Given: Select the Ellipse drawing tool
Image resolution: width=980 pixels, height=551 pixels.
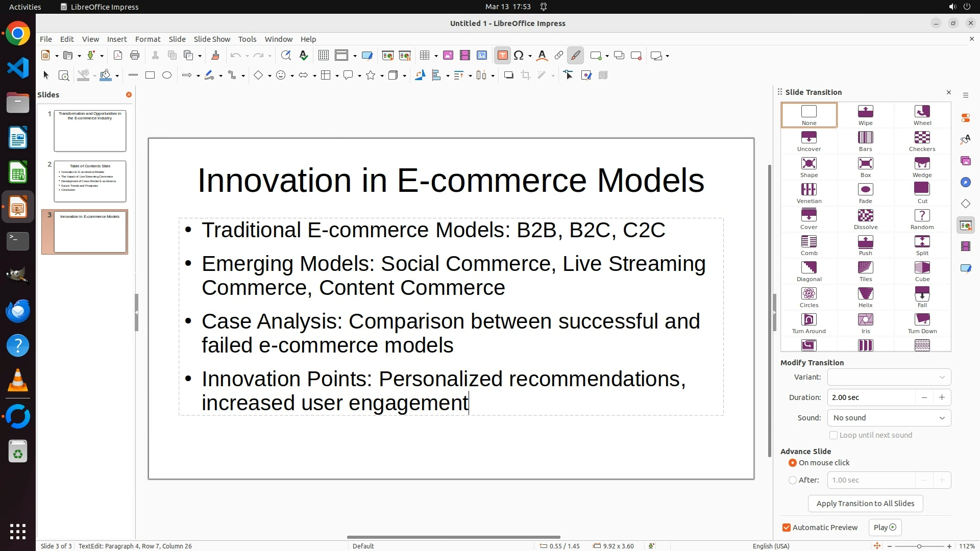Looking at the screenshot, I should [x=167, y=76].
